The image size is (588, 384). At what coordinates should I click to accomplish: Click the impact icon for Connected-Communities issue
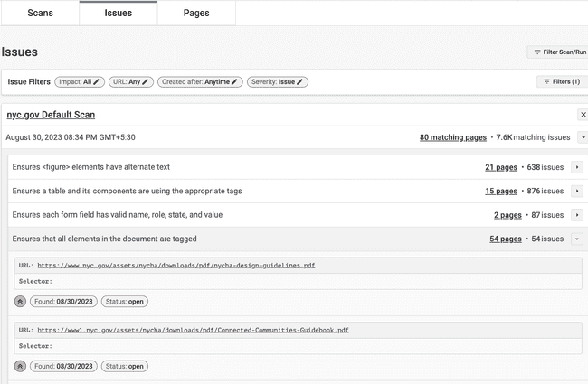click(20, 367)
